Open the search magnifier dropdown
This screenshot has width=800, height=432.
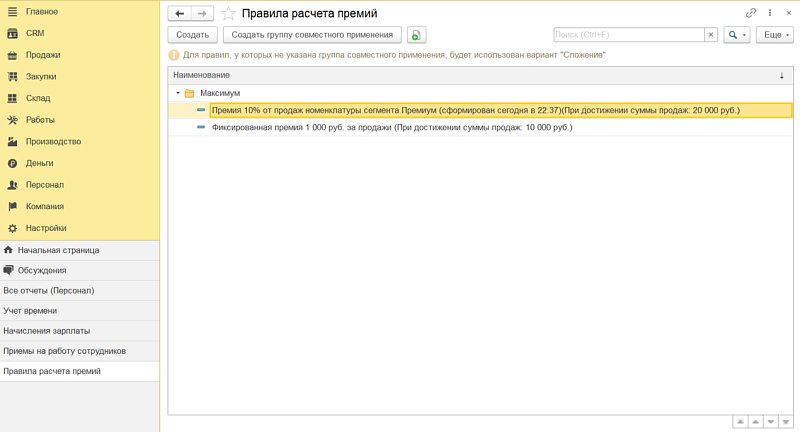point(737,35)
